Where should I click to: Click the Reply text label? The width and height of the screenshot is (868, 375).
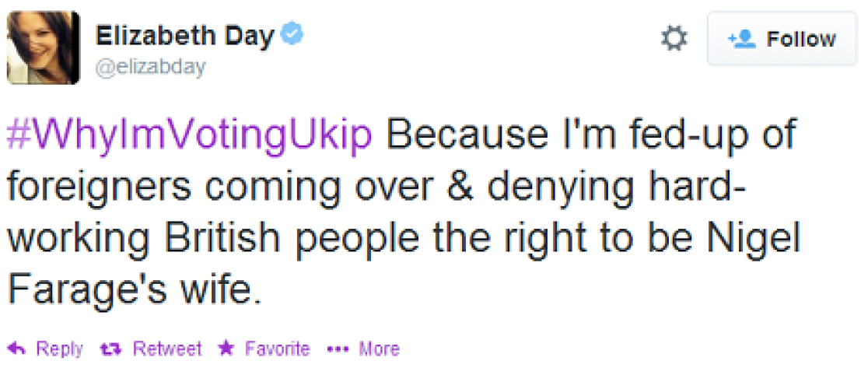pos(60,349)
